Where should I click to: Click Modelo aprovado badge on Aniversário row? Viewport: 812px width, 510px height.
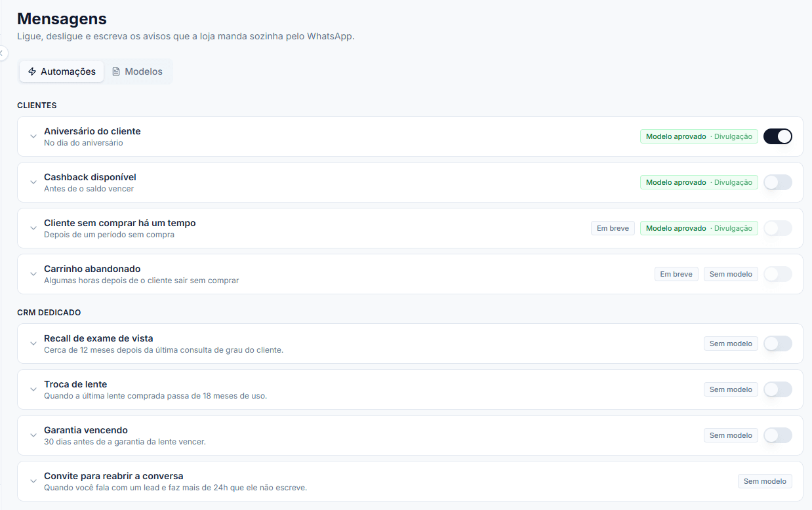tap(699, 136)
